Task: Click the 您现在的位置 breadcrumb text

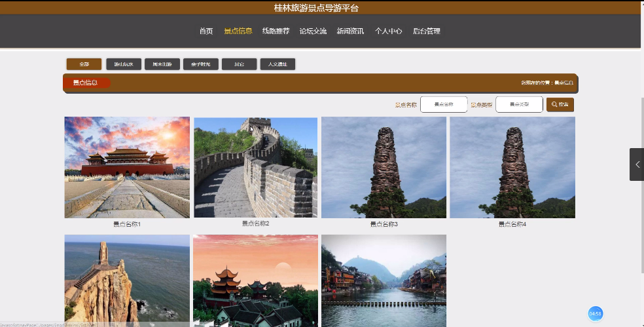Action: click(x=547, y=83)
